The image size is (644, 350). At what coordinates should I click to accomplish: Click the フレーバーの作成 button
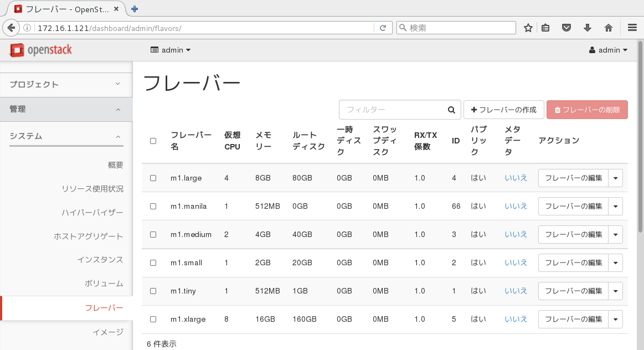(x=503, y=110)
